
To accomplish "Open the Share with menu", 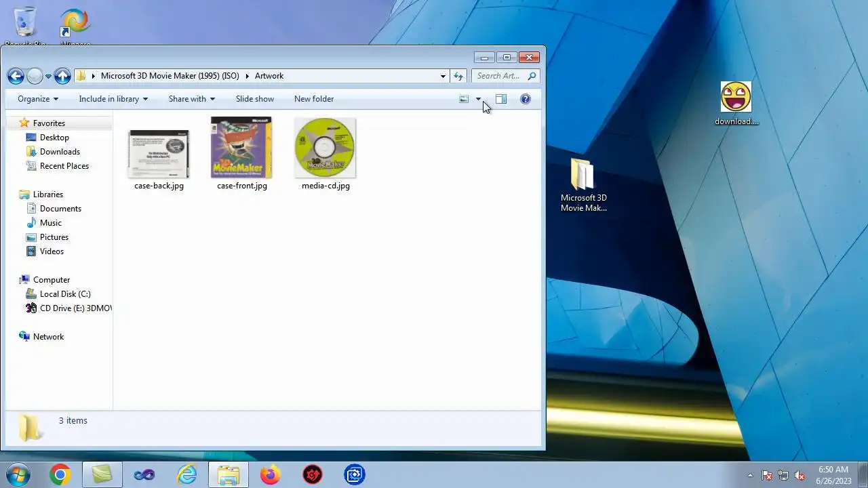I will [192, 99].
